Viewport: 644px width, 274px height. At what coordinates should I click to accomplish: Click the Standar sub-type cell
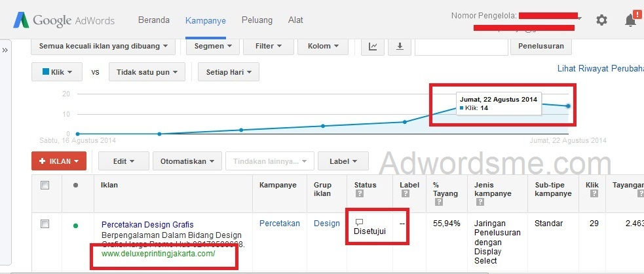pos(549,224)
